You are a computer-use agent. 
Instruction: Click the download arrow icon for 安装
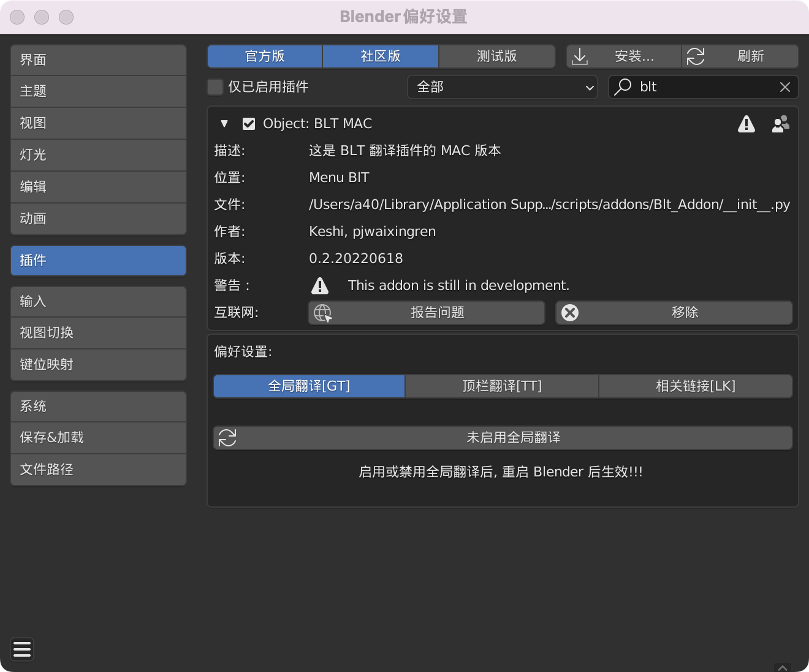[x=580, y=56]
